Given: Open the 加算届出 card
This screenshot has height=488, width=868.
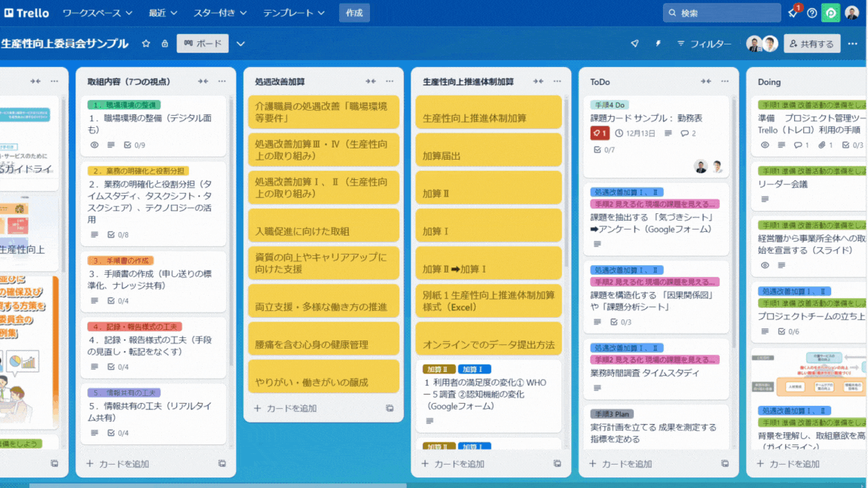Looking at the screenshot, I should click(489, 149).
